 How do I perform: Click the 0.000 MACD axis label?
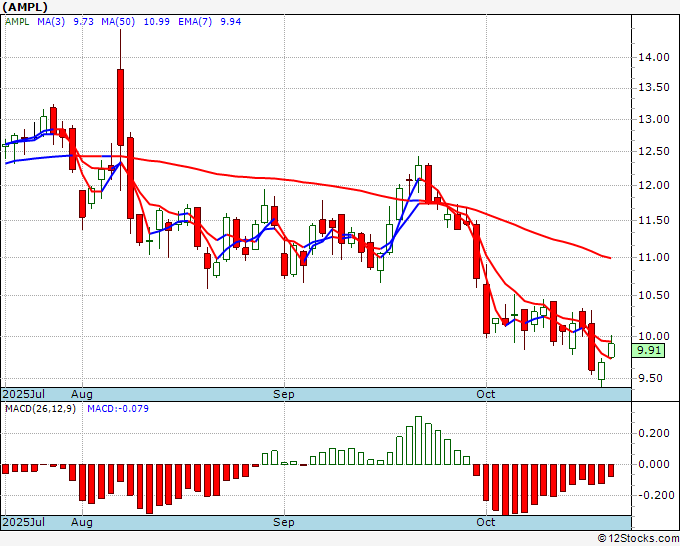654,464
